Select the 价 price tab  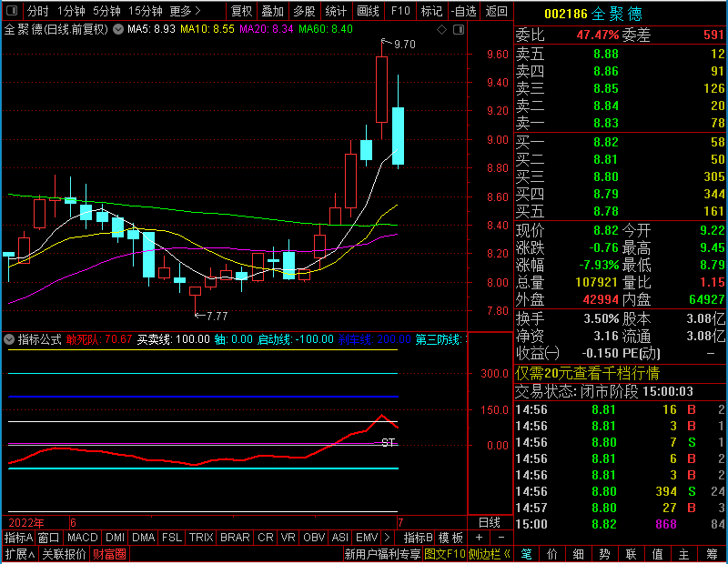(552, 554)
